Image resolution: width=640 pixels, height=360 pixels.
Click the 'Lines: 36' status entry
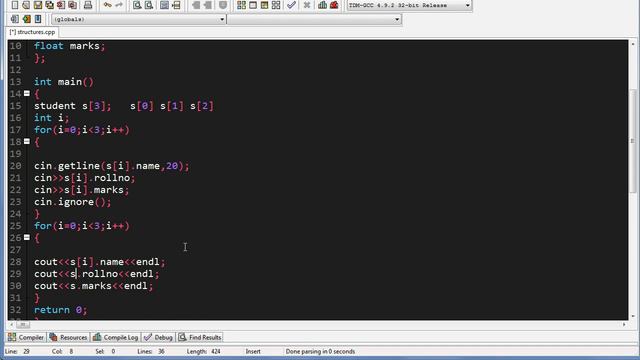pyautogui.click(x=151, y=351)
